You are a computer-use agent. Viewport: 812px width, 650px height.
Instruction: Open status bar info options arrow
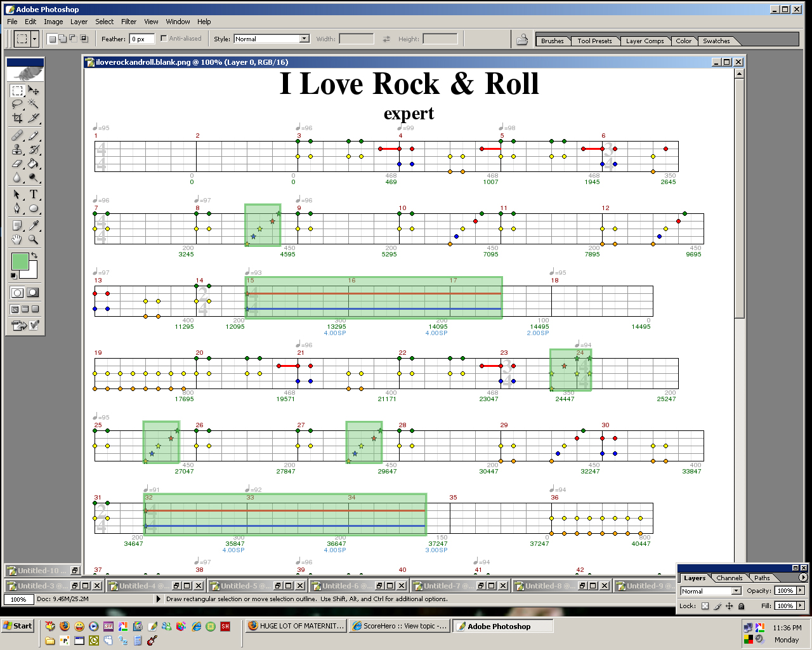coord(159,599)
